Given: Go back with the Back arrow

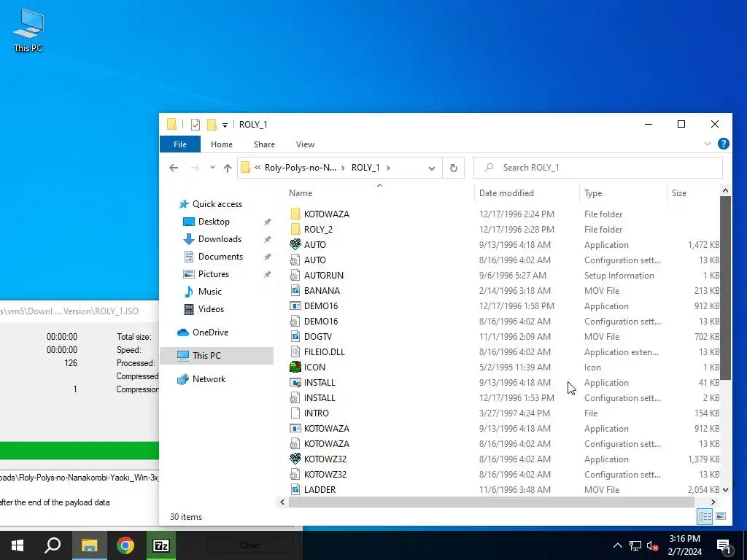Looking at the screenshot, I should [174, 168].
